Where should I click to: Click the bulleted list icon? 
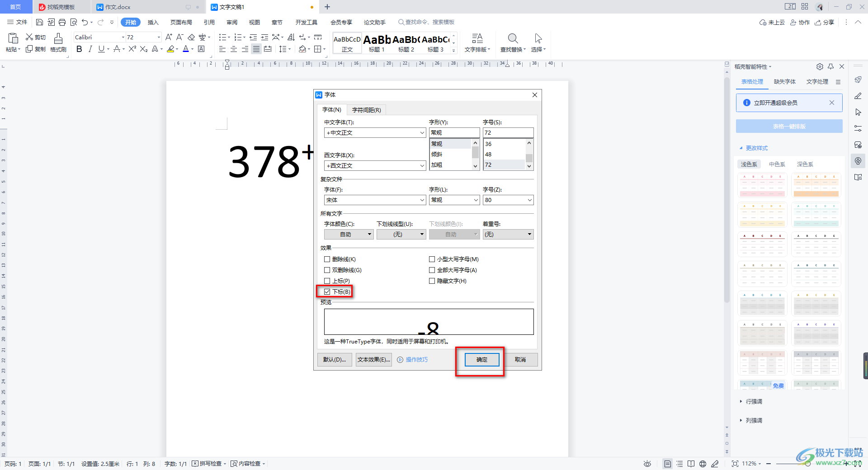click(222, 37)
